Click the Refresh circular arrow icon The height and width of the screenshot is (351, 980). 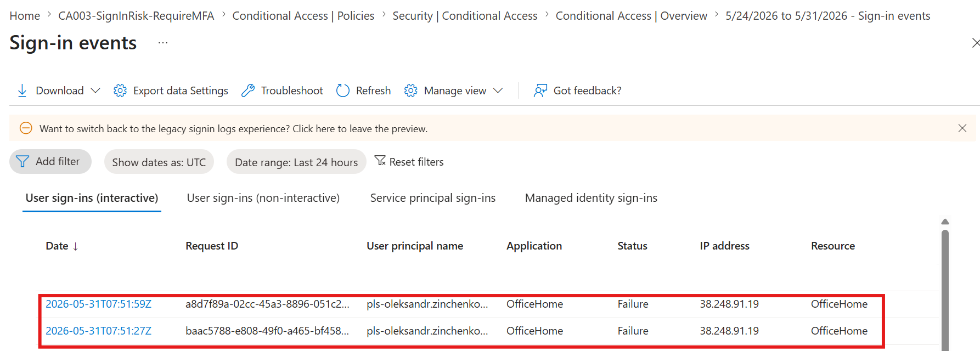tap(343, 90)
